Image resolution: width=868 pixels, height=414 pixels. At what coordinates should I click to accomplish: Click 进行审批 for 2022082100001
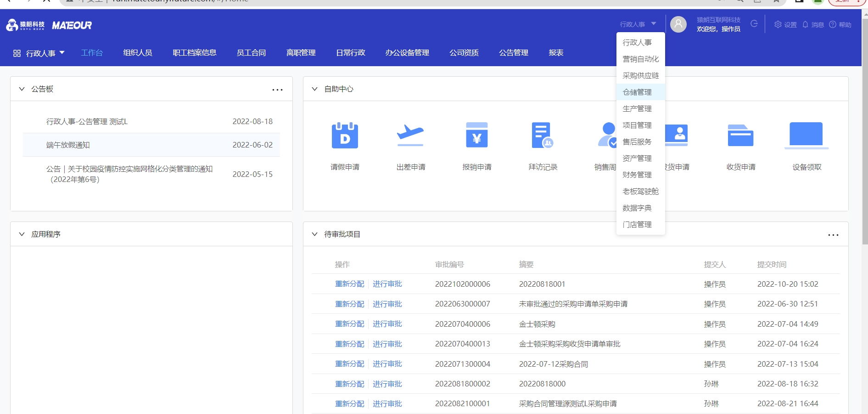point(387,404)
